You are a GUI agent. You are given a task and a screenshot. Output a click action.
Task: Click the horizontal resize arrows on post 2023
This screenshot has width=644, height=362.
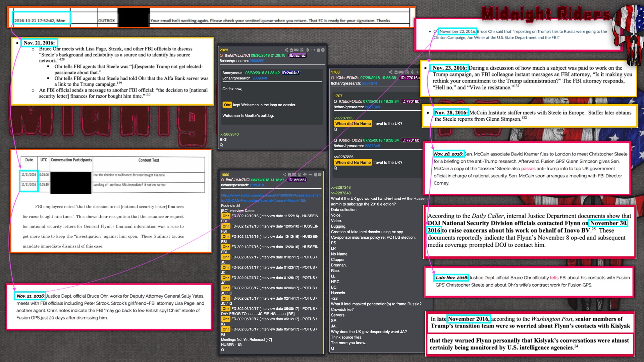click(313, 50)
